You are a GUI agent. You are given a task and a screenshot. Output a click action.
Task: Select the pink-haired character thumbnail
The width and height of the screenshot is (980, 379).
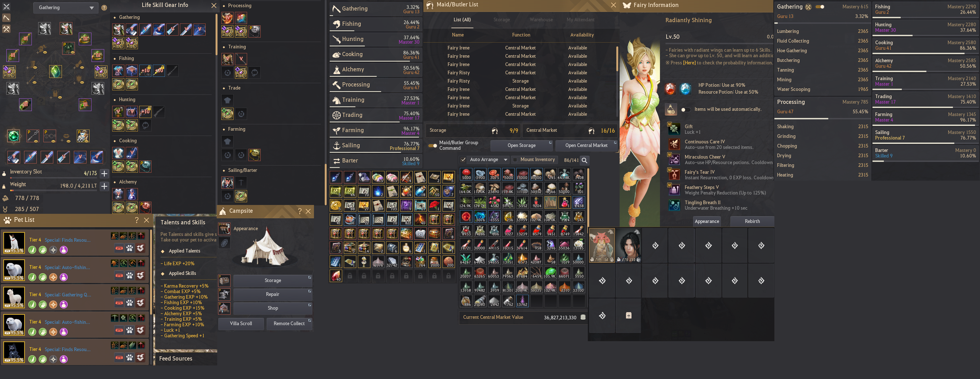[601, 246]
